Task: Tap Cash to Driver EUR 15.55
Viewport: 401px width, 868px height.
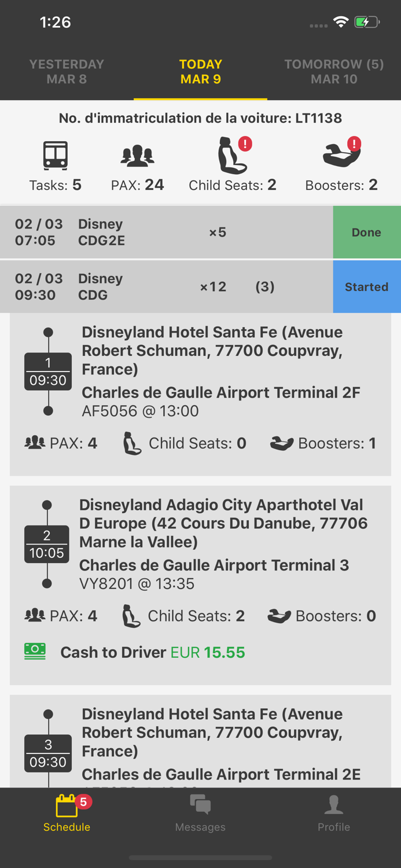Action: click(x=153, y=653)
